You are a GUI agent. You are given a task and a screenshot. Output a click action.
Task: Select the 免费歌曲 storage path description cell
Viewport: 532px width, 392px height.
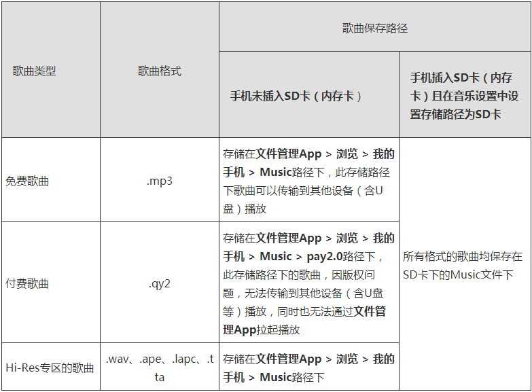[309, 180]
